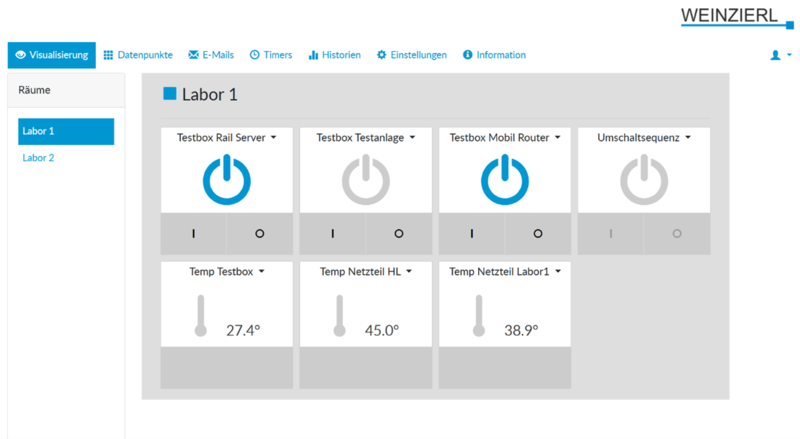Open Einstellungen settings page
Screen dimensions: 800x439
click(411, 55)
